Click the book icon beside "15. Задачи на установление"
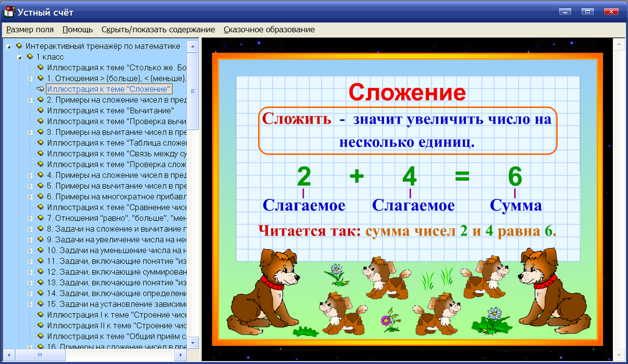This screenshot has width=628, height=364. tap(40, 305)
